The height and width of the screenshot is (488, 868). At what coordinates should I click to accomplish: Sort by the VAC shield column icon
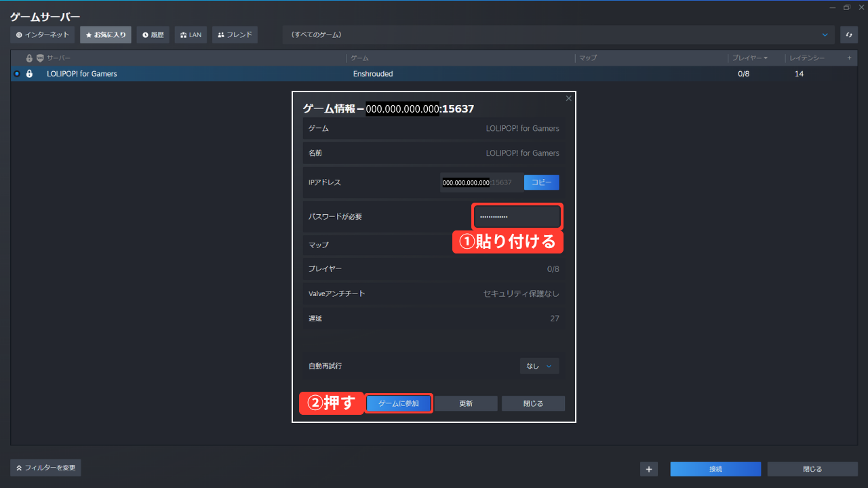pyautogui.click(x=40, y=58)
